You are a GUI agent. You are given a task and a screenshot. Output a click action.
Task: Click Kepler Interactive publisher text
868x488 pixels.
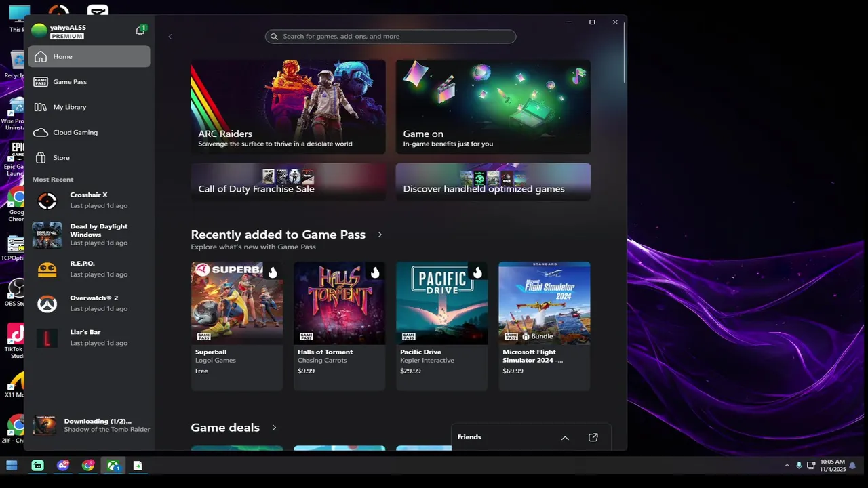pos(427,361)
